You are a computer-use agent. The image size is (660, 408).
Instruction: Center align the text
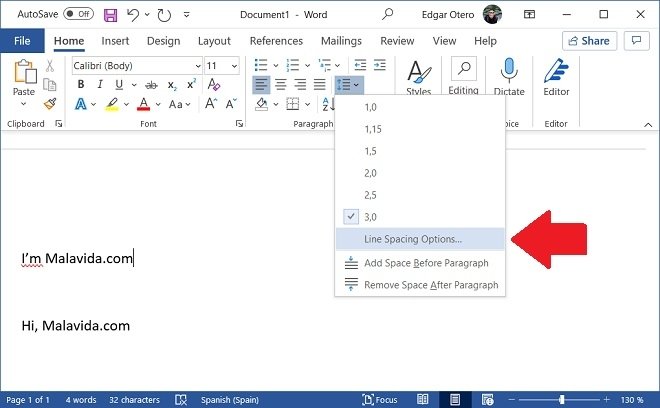click(x=281, y=85)
